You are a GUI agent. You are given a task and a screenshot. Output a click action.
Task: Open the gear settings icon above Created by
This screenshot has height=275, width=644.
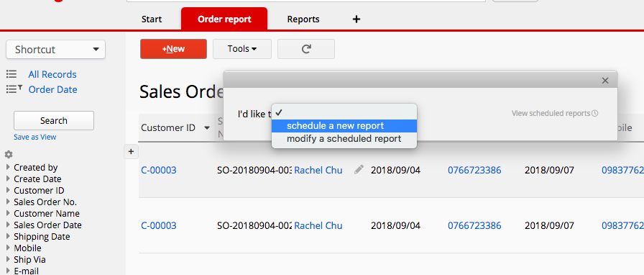9,155
